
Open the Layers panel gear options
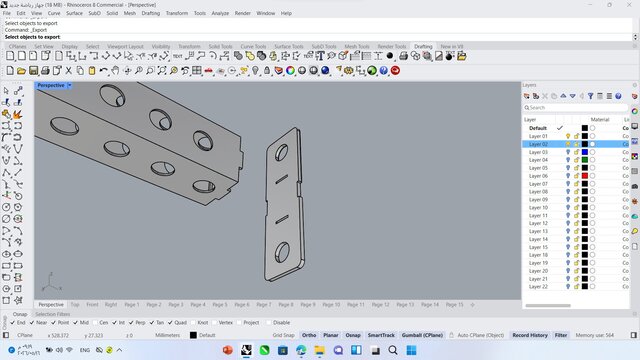click(x=635, y=85)
